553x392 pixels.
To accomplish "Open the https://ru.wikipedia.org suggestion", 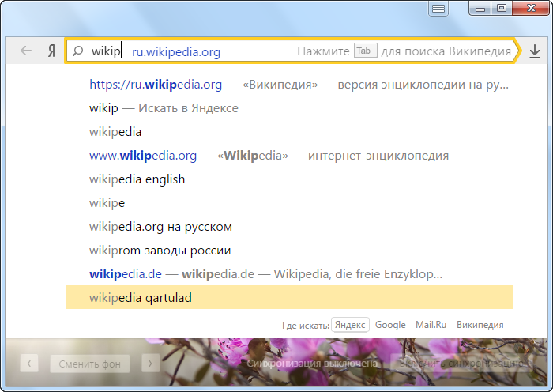I will coord(289,85).
